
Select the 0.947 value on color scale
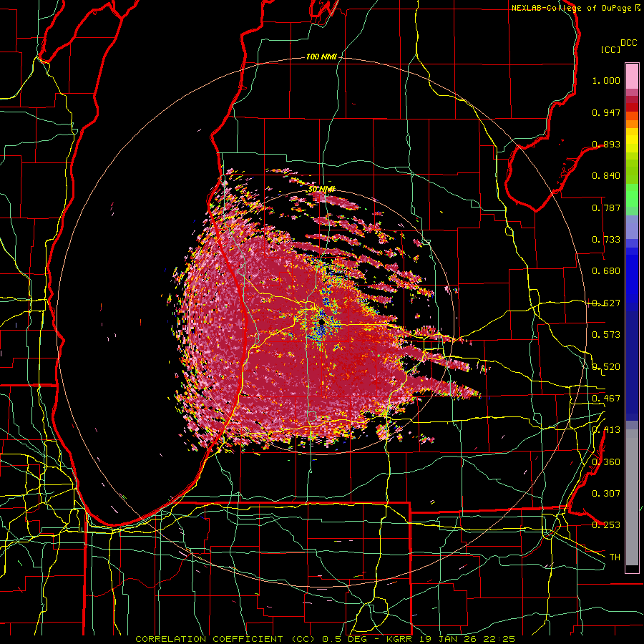pos(606,112)
